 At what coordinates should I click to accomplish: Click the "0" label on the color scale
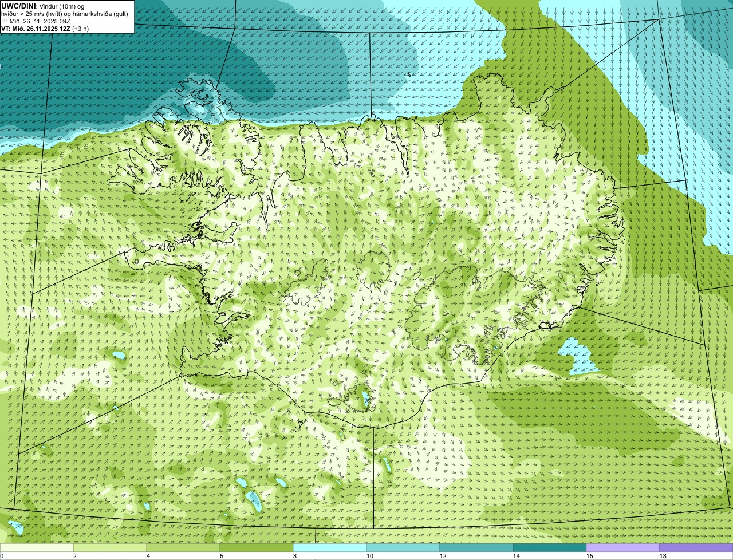coord(2,556)
